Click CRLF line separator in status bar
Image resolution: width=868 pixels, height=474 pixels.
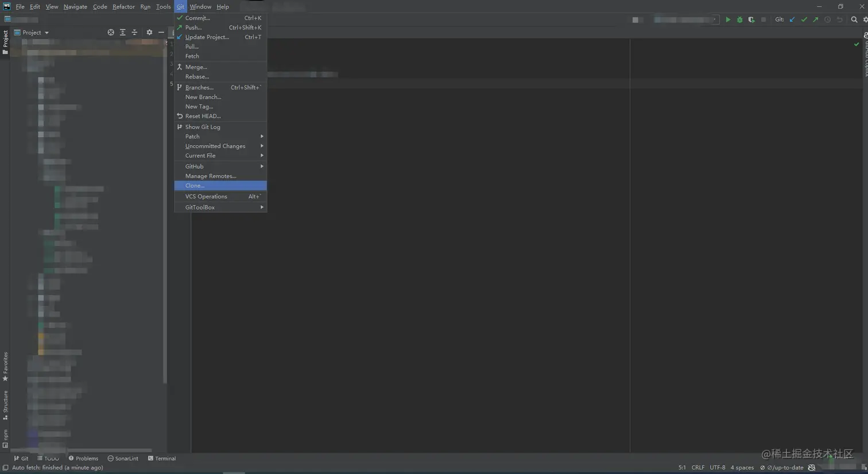click(x=698, y=468)
